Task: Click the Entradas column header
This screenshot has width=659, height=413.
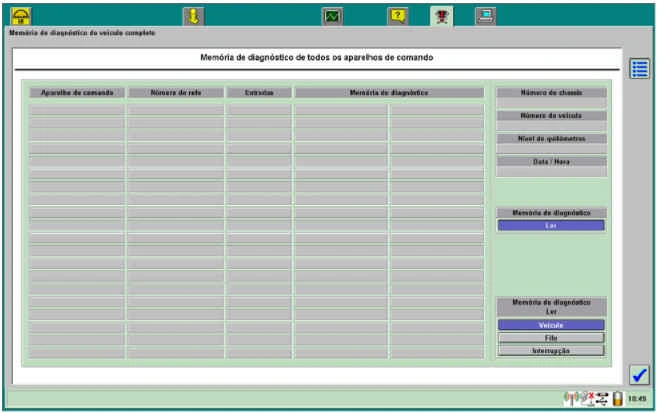Action: click(259, 93)
